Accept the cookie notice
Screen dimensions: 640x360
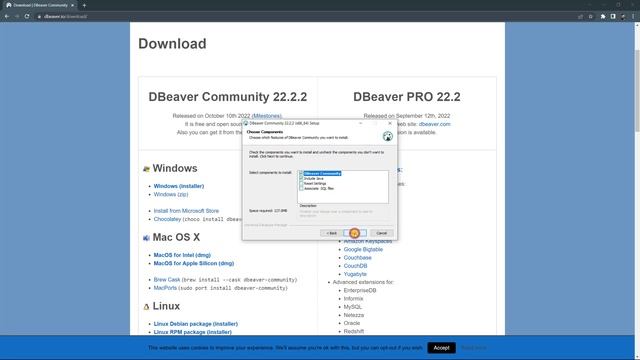[x=441, y=348]
